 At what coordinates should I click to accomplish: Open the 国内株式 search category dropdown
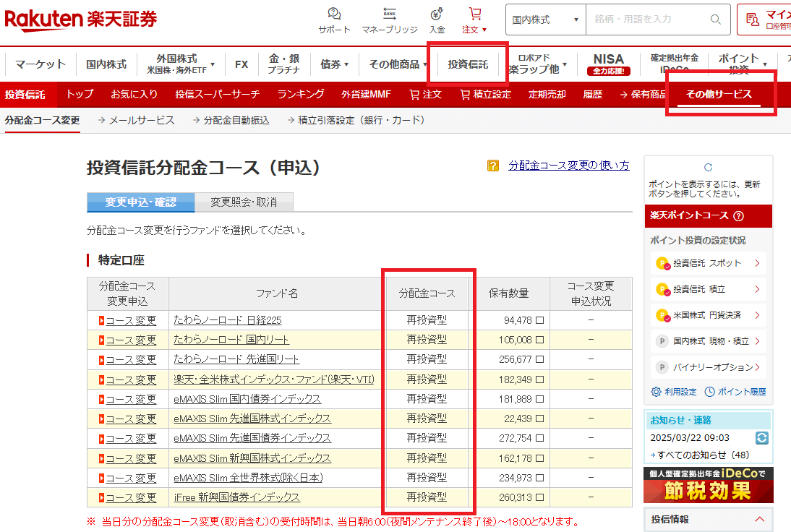pyautogui.click(x=546, y=20)
